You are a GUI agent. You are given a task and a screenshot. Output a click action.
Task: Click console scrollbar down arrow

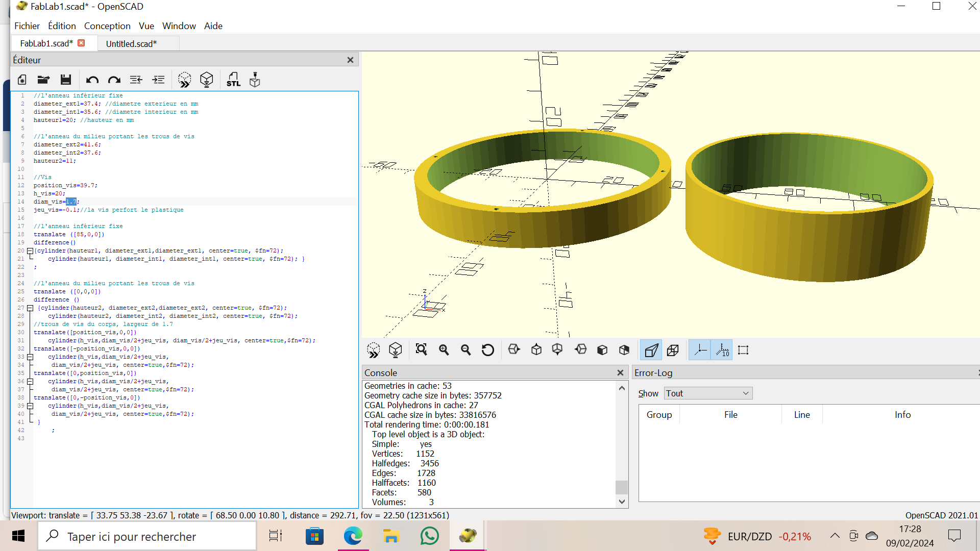click(622, 502)
